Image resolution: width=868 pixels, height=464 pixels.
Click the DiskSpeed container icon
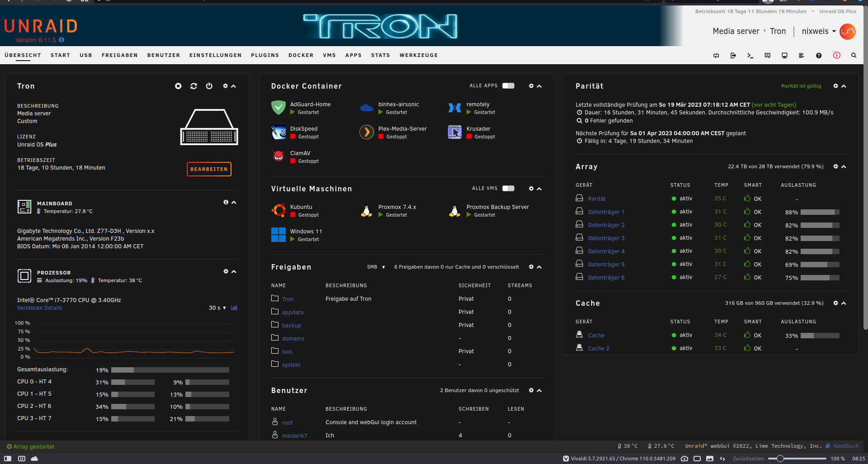pyautogui.click(x=278, y=132)
